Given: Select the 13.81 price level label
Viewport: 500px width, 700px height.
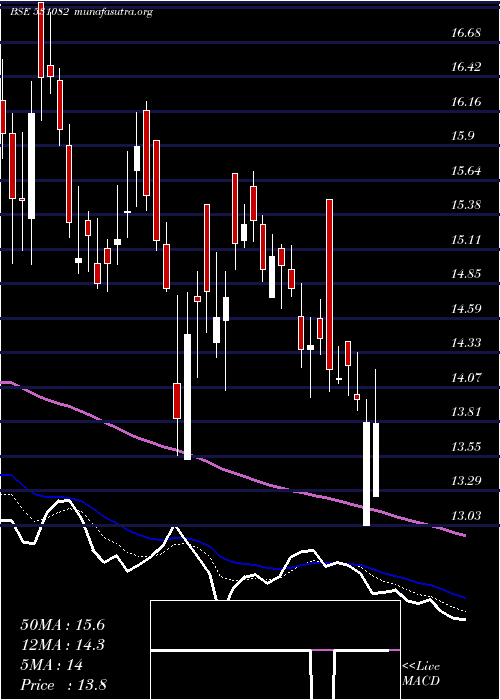Looking at the screenshot, I should 466,411.
